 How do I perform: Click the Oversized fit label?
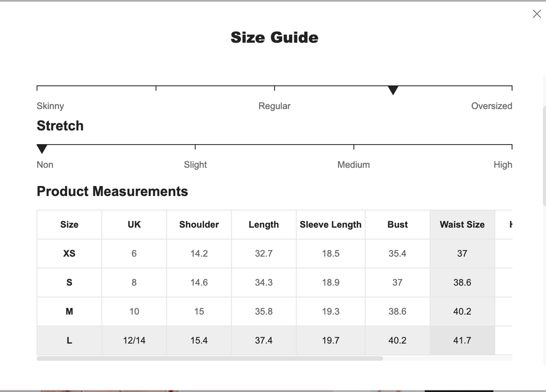[491, 106]
